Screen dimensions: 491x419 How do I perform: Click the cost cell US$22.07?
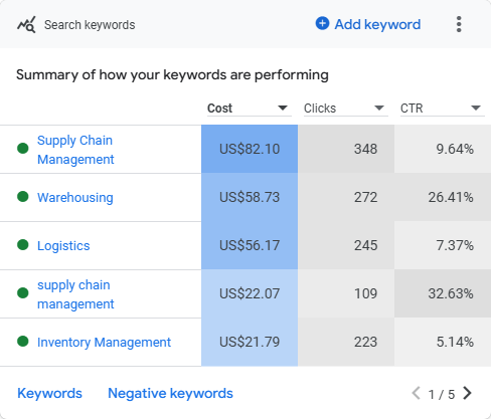249,294
